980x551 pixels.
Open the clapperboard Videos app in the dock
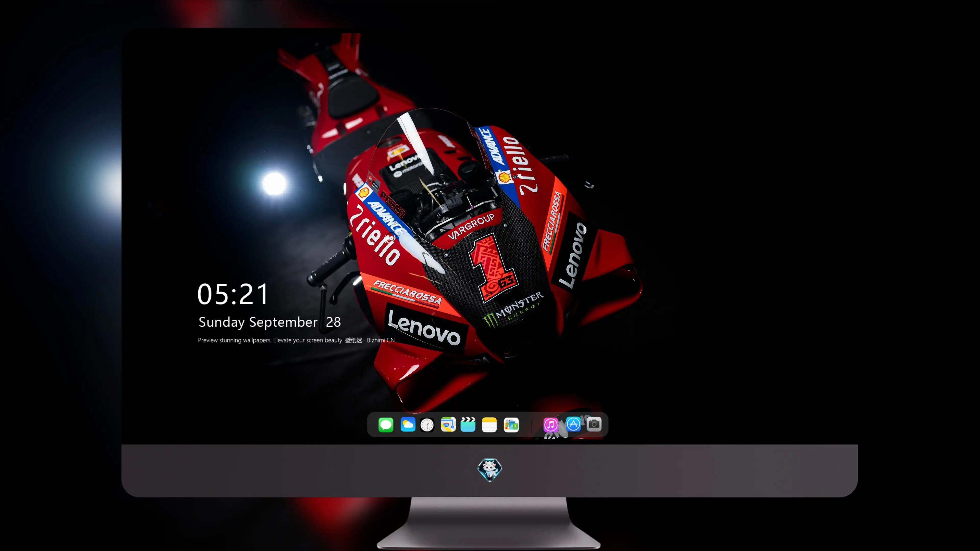coord(468,424)
